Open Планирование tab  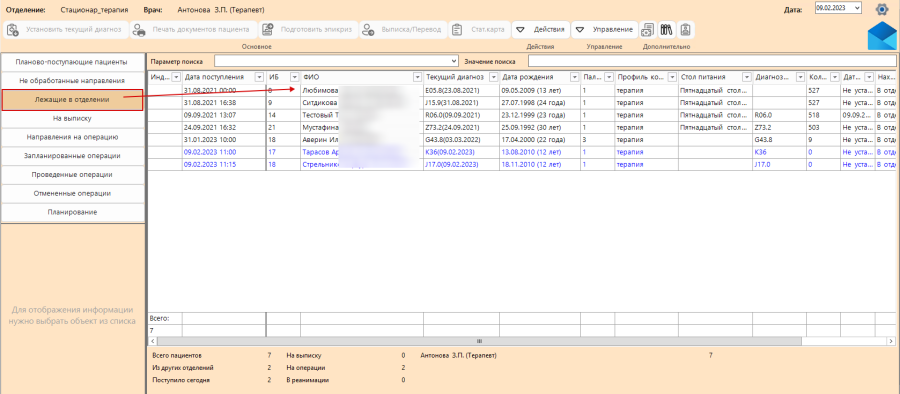coord(72,212)
